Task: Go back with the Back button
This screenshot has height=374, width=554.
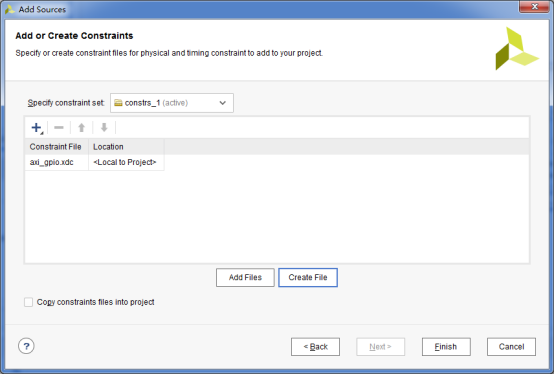Action: (x=315, y=347)
